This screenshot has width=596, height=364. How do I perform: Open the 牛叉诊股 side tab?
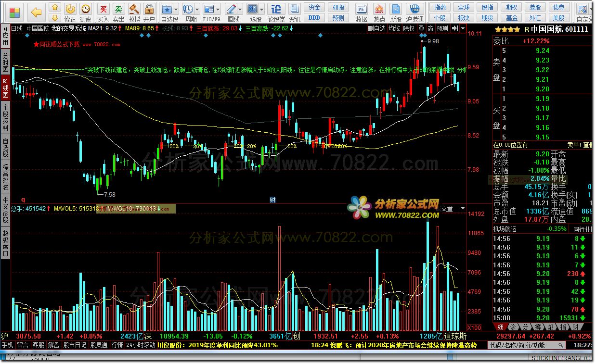point(5,211)
